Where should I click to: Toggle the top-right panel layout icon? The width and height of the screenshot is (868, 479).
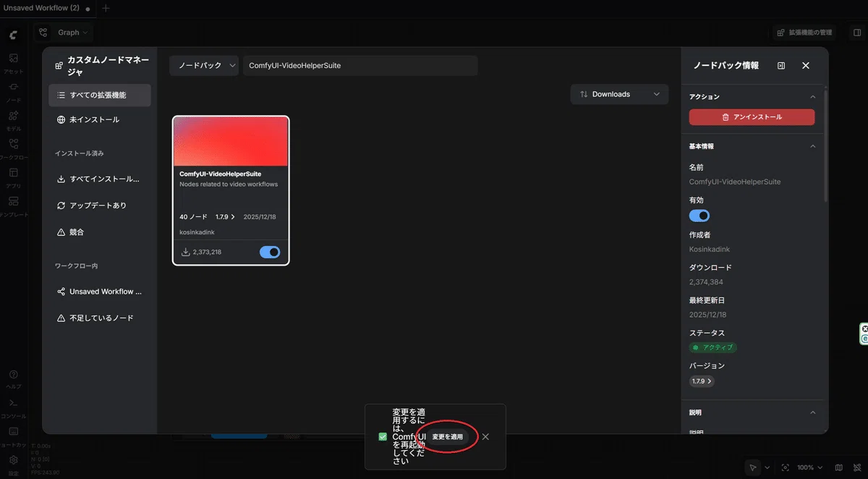[x=857, y=33]
